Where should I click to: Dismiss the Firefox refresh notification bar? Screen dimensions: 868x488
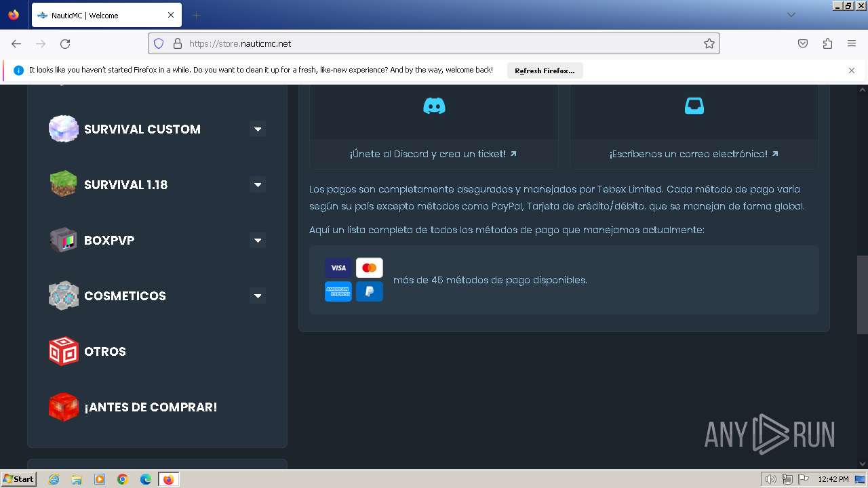[852, 70]
